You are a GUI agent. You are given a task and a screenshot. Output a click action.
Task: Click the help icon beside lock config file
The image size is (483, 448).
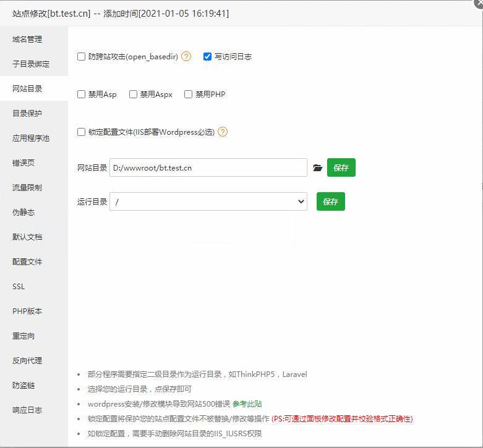(223, 132)
